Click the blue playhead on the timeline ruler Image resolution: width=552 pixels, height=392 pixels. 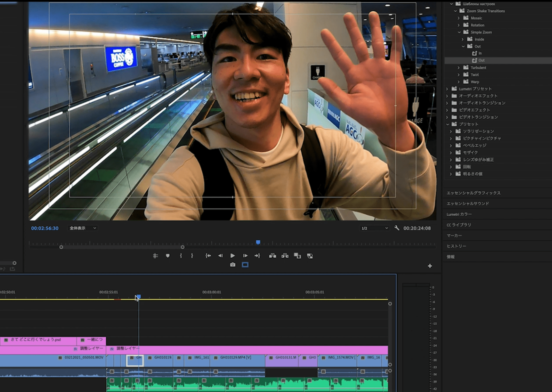click(x=138, y=297)
